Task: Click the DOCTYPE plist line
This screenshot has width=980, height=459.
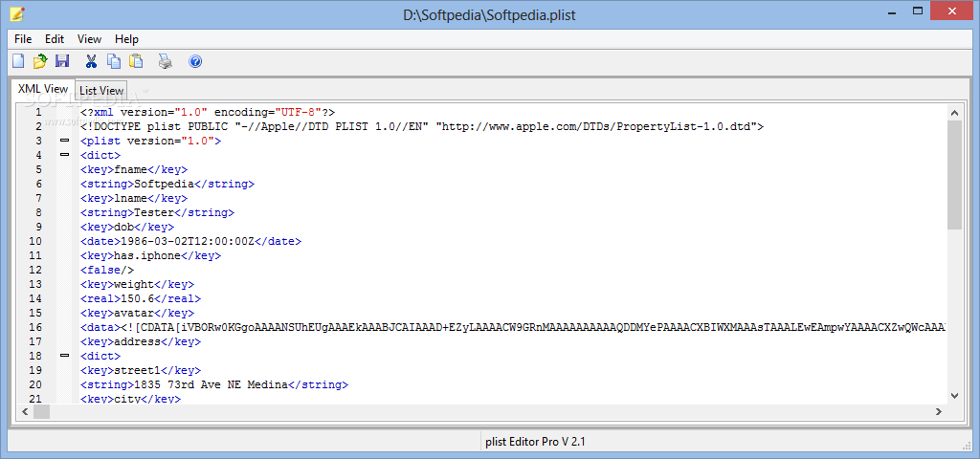Action: pos(422,127)
